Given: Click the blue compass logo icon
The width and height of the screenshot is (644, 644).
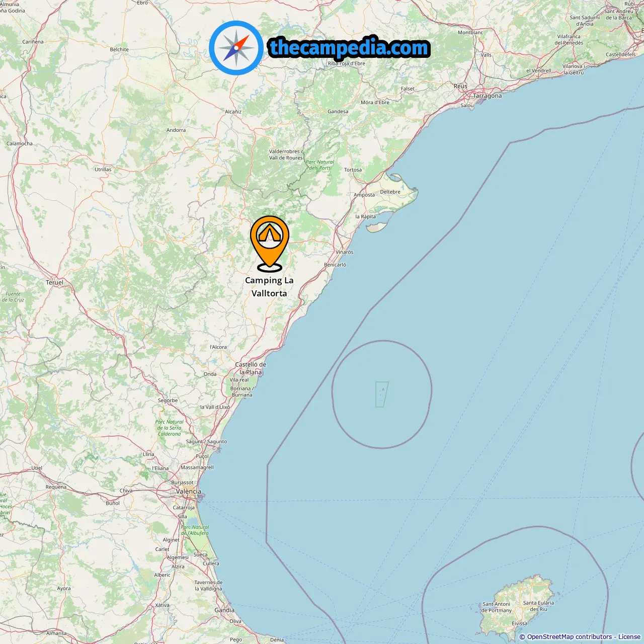Looking at the screenshot, I should (x=236, y=48).
